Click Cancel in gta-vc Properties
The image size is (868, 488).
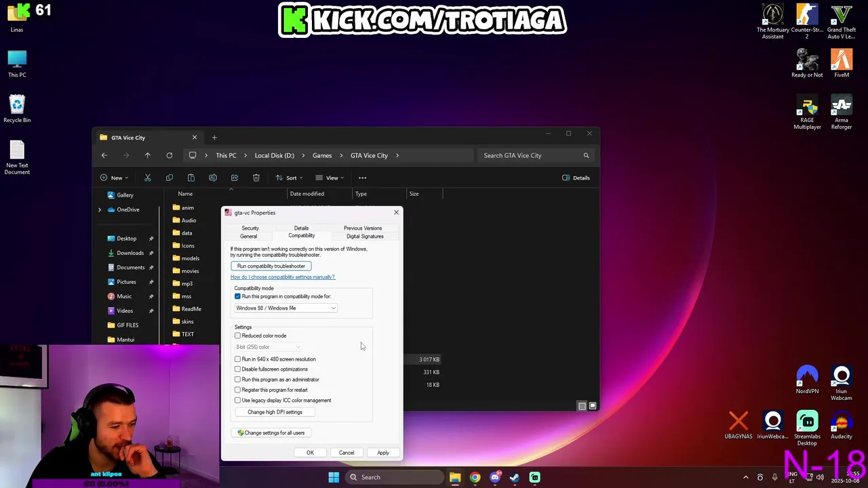[x=347, y=453]
